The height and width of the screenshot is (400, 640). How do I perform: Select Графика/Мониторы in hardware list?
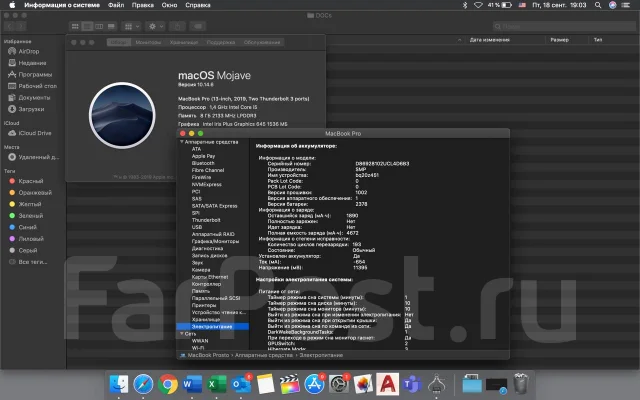point(215,241)
